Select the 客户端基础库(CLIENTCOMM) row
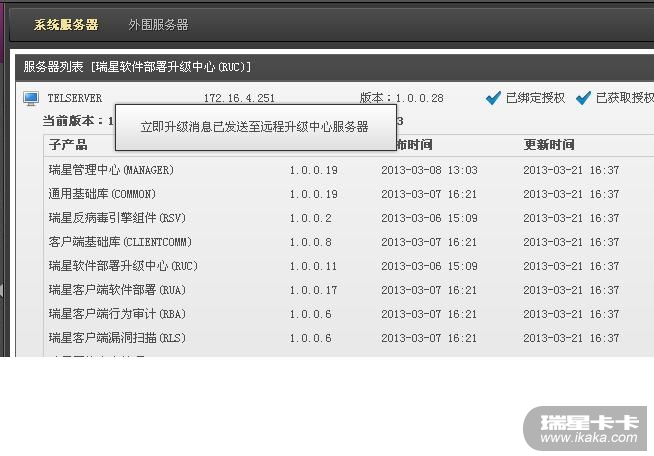The width and height of the screenshot is (654, 456). coord(349,242)
